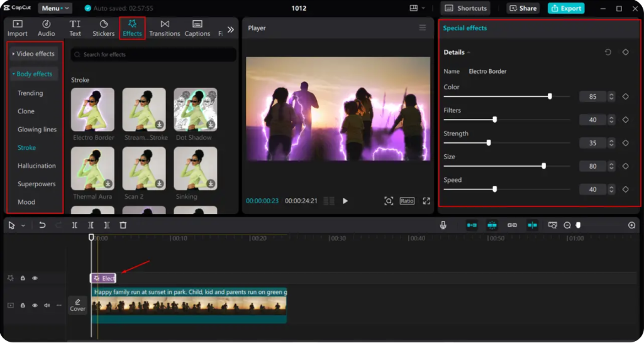
Task: Select the Superpowers subcategory
Action: click(x=36, y=184)
